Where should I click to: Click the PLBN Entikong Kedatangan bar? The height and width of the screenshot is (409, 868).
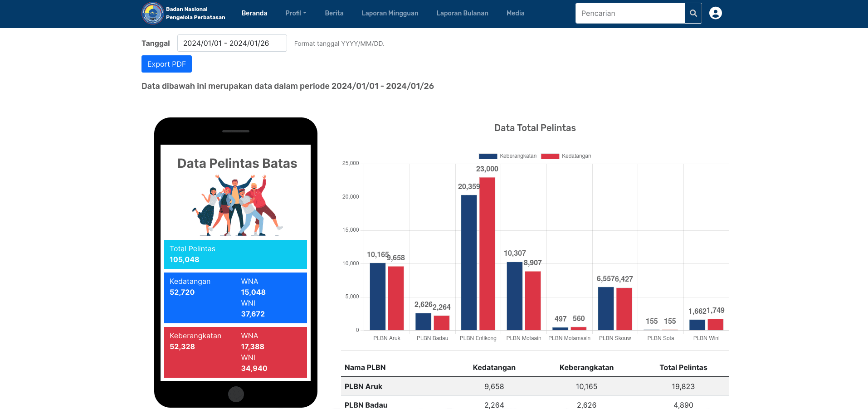pyautogui.click(x=487, y=254)
